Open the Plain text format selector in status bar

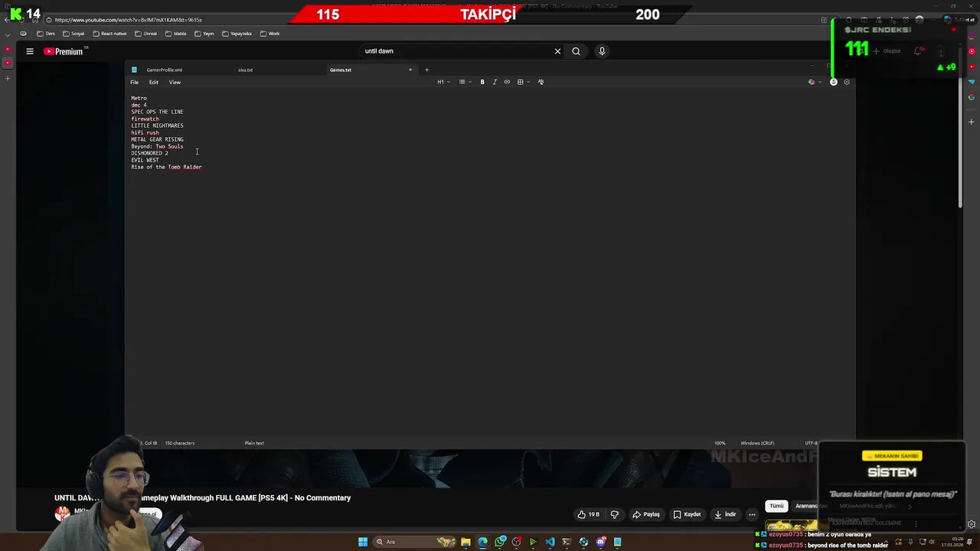pyautogui.click(x=254, y=443)
